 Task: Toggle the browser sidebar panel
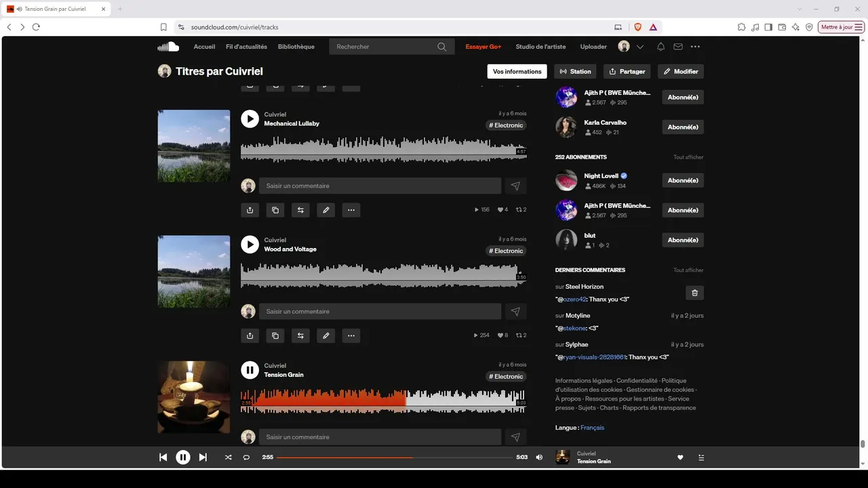(x=768, y=27)
